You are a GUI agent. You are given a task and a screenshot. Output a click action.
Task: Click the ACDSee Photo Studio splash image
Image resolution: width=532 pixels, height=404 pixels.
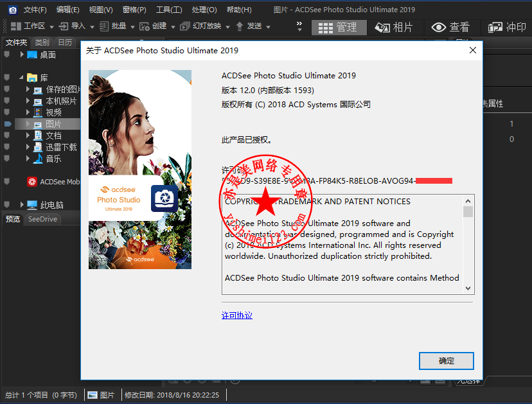click(140, 170)
